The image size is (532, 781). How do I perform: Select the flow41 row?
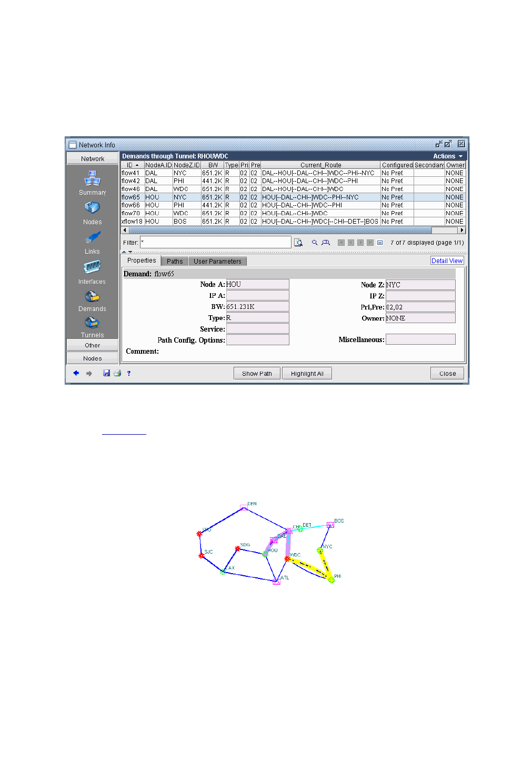point(293,173)
